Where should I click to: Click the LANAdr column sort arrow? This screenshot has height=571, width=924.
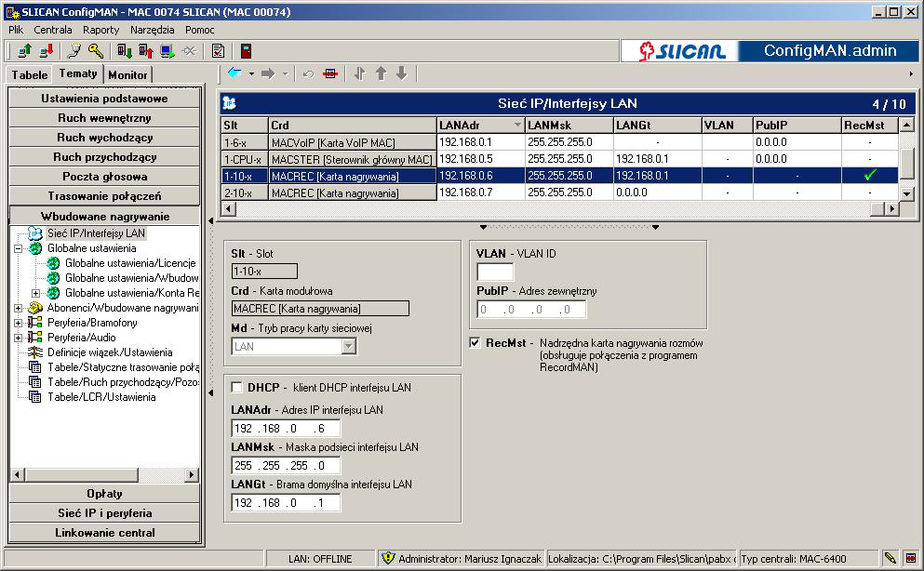(x=517, y=125)
